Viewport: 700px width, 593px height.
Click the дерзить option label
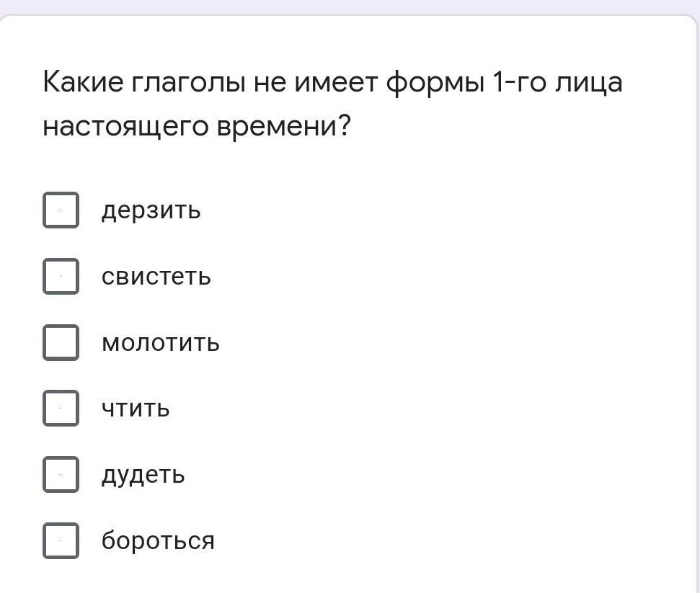(151, 210)
